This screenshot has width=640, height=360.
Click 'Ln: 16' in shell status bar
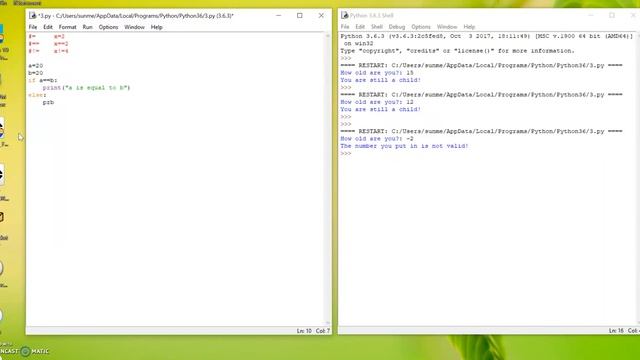(x=616, y=331)
